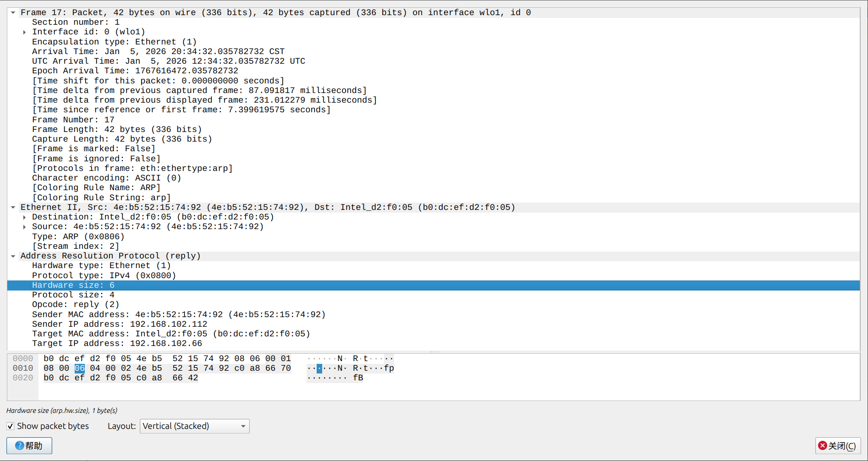Expand the Interface id: 0 (wlo1) node
This screenshot has height=461, width=868.
click(24, 32)
